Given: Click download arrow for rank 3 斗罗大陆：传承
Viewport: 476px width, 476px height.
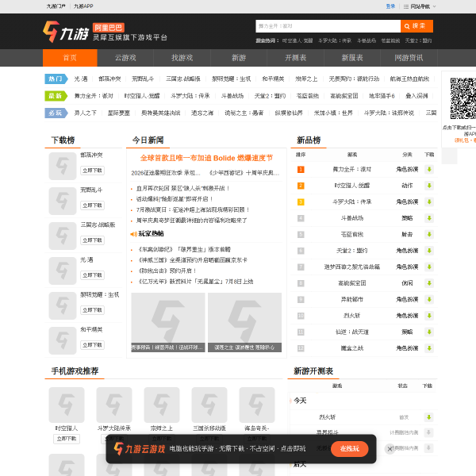Looking at the screenshot, I should tap(429, 202).
